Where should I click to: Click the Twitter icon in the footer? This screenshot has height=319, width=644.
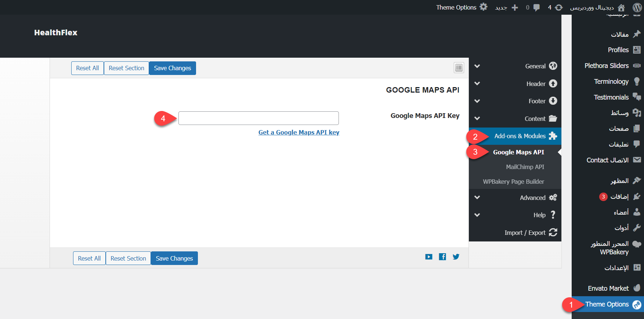point(456,257)
